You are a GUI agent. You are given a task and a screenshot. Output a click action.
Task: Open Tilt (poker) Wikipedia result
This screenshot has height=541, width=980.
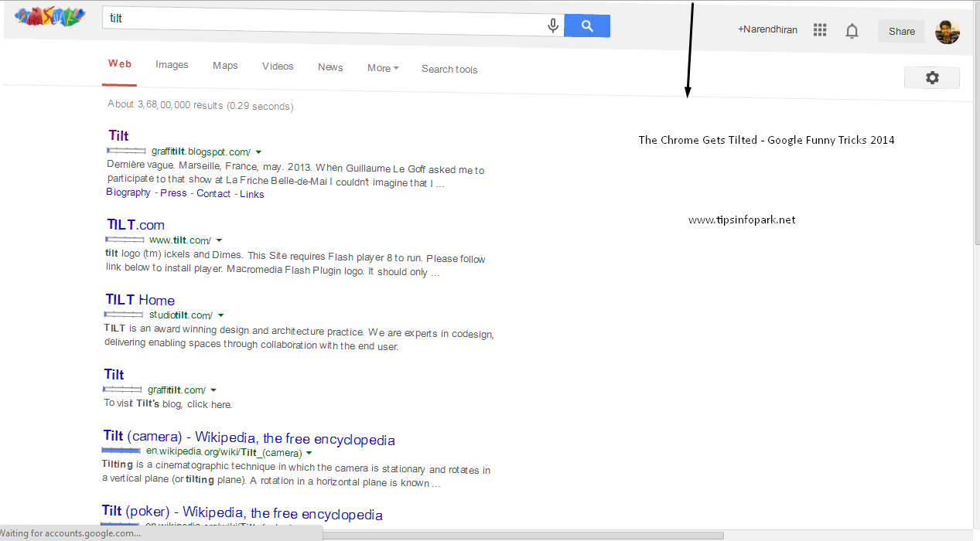242,513
